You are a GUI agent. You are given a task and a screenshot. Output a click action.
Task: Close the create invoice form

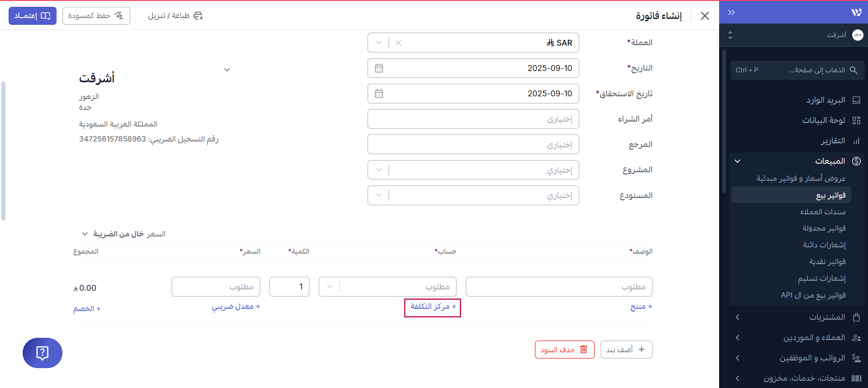coord(705,16)
